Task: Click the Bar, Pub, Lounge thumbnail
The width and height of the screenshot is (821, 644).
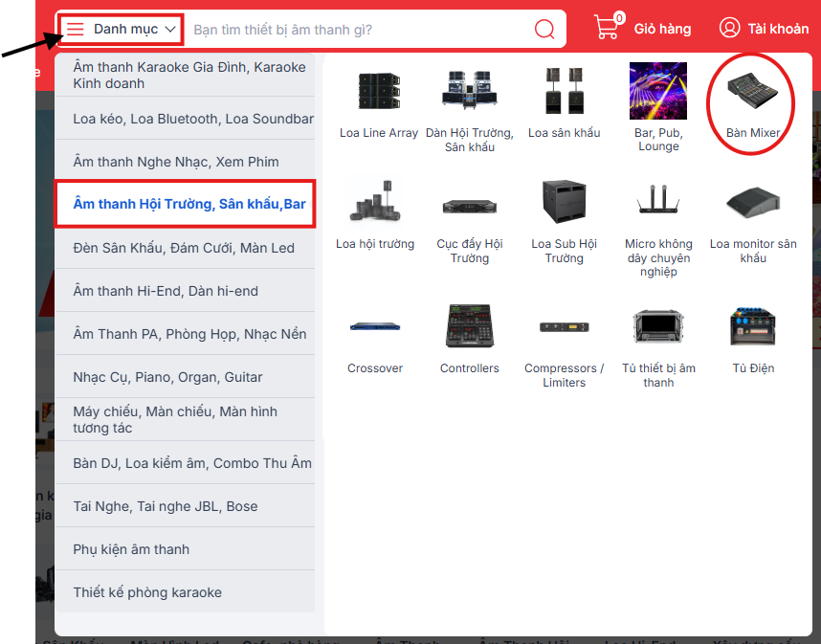Action: 658,92
